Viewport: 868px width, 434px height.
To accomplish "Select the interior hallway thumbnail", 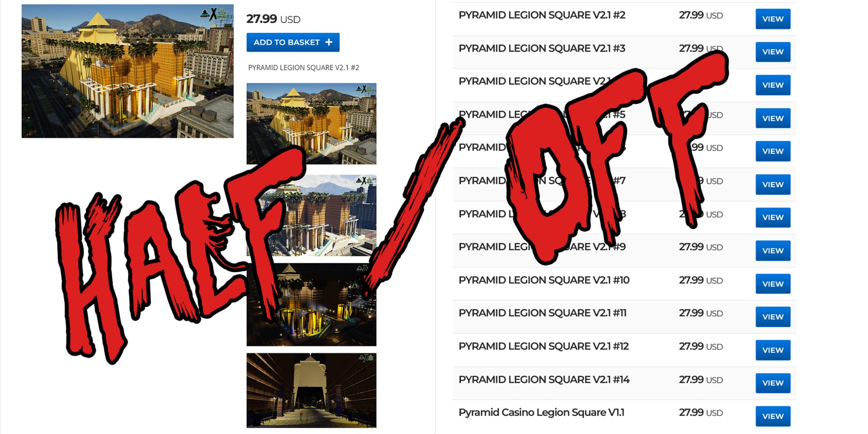I will click(x=311, y=390).
